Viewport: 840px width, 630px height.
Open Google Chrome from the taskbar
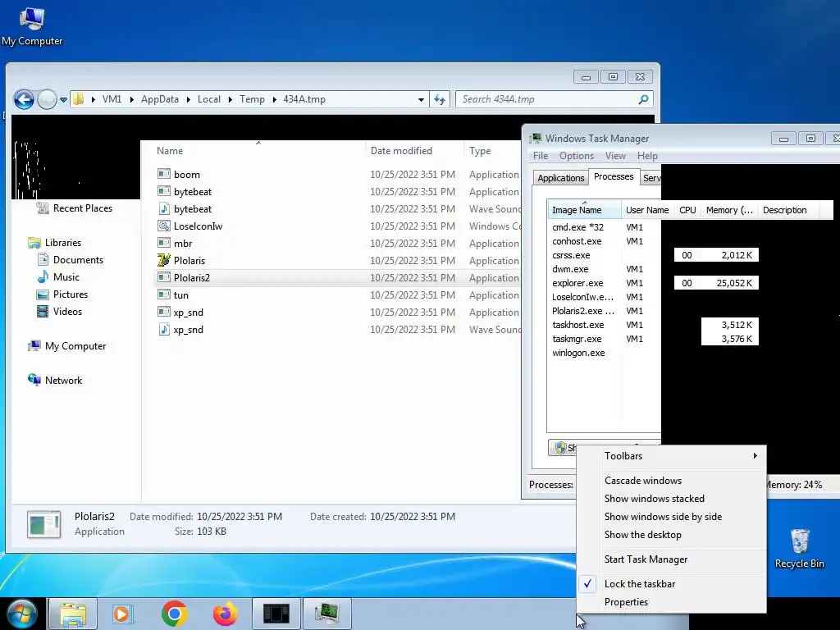tap(174, 614)
